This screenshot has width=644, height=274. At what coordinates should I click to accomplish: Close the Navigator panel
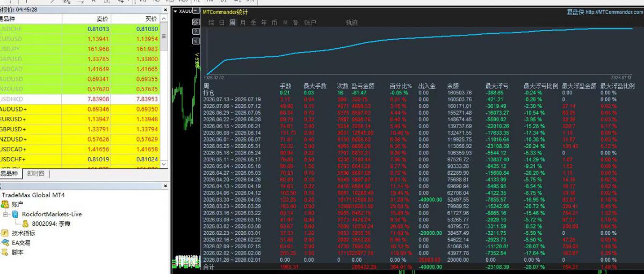click(x=165, y=186)
